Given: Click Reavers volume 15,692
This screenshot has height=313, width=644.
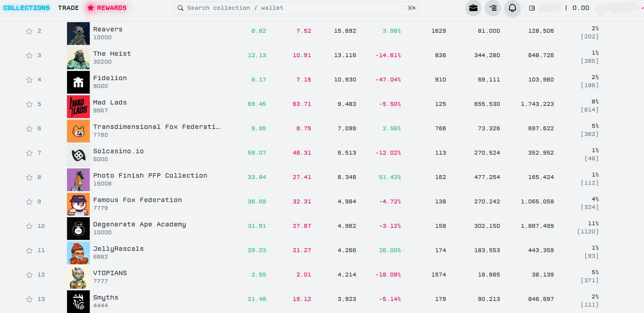Looking at the screenshot, I should point(345,31).
